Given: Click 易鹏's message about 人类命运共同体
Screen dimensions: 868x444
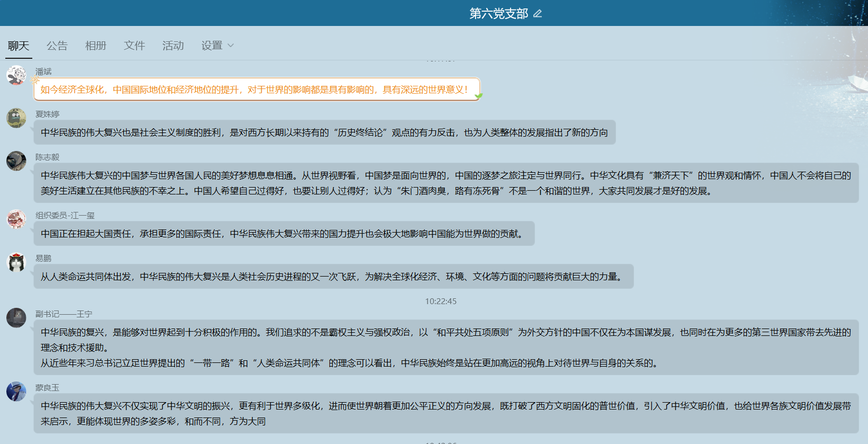Looking at the screenshot, I should (x=333, y=277).
